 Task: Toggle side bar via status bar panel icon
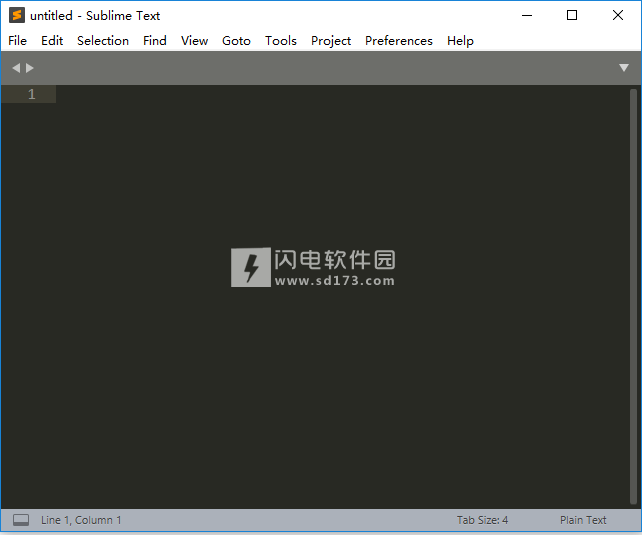21,520
